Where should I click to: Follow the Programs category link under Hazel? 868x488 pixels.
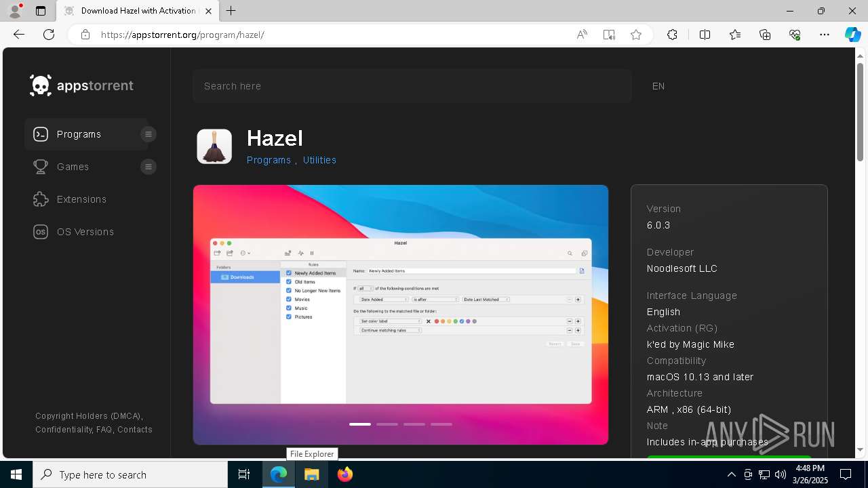coord(269,160)
